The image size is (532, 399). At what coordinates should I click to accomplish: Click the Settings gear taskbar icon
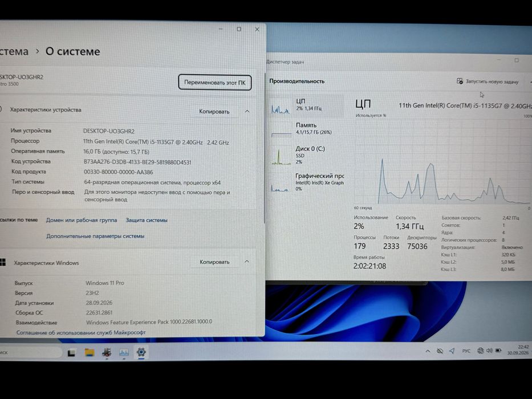coord(141,352)
